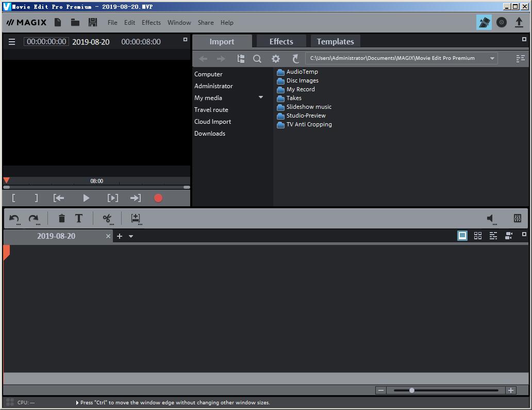Switch to Multicam mode
532x410 pixels.
[509, 236]
